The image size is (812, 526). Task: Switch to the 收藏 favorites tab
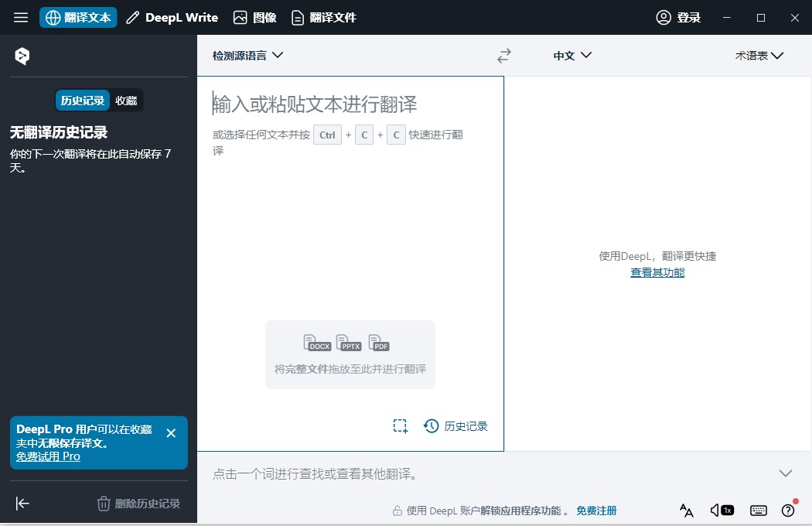(x=126, y=100)
